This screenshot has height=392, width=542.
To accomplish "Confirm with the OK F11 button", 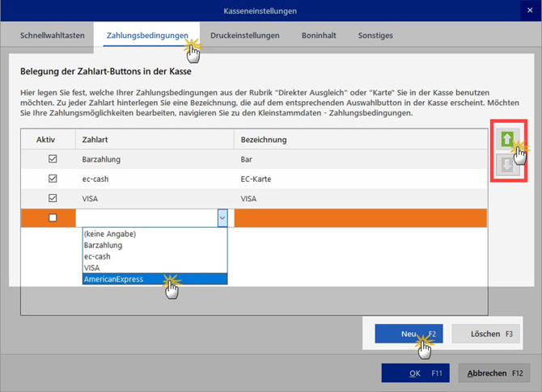I will [x=415, y=373].
